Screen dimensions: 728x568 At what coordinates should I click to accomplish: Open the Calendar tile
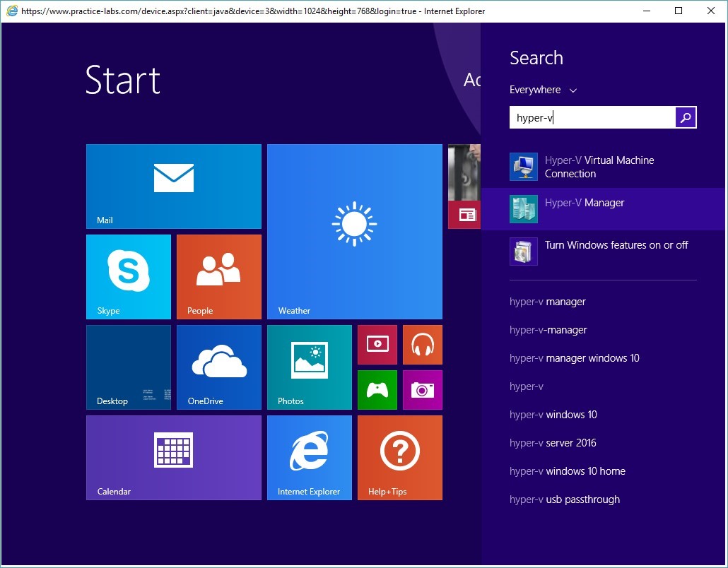coord(173,457)
